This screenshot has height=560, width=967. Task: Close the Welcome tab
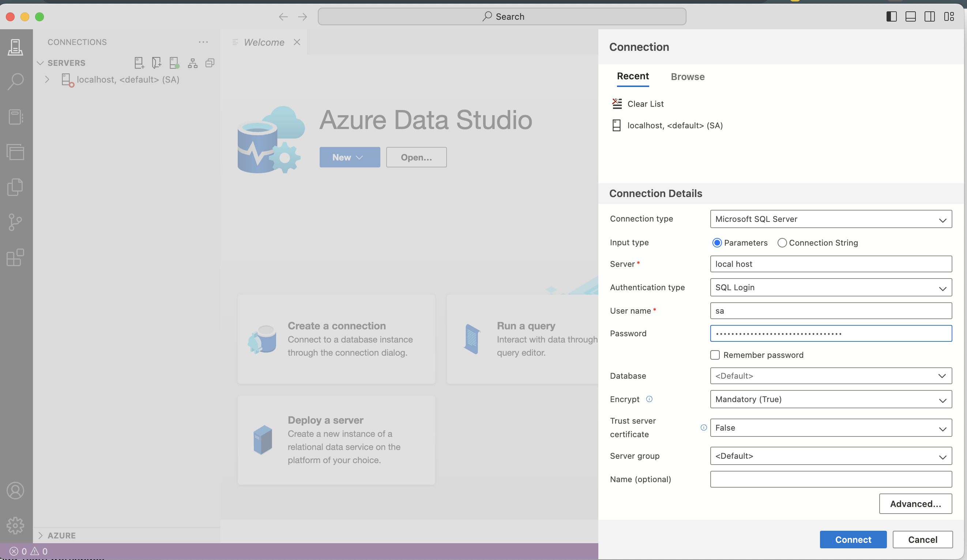[x=297, y=42]
